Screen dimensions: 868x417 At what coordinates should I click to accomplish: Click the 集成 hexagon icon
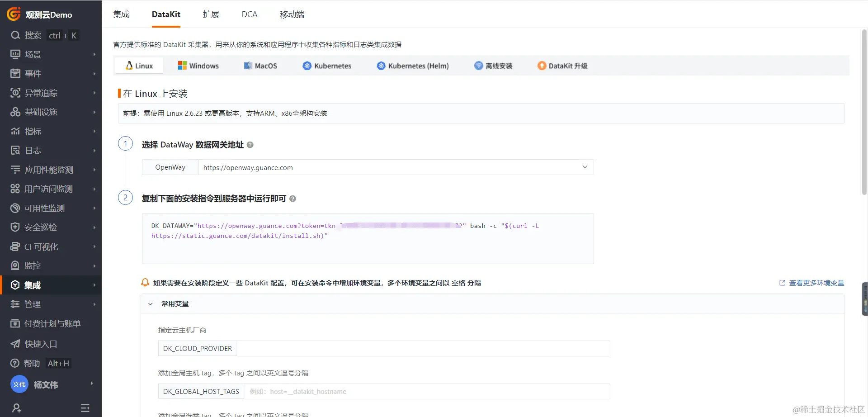point(15,285)
